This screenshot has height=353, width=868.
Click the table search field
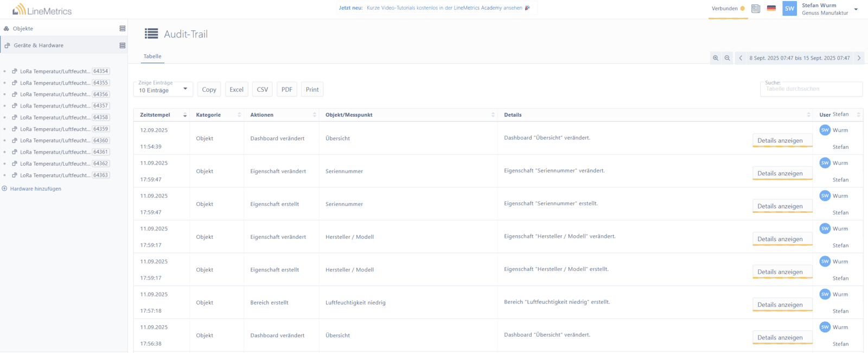810,89
